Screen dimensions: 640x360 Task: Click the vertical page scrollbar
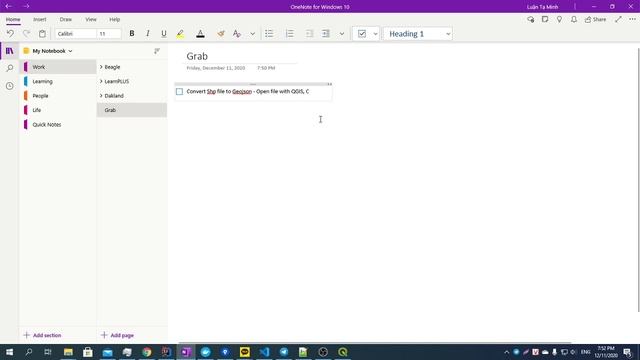coord(638,180)
